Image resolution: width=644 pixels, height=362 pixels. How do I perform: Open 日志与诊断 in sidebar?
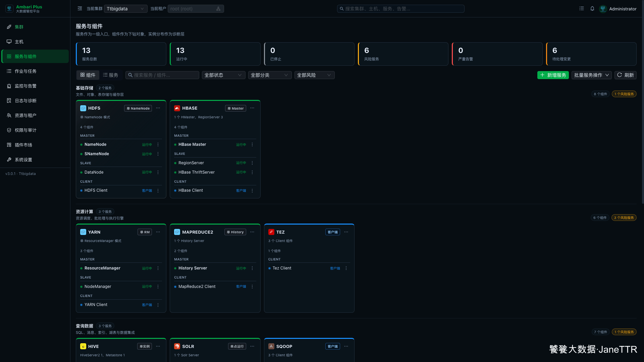[35, 101]
